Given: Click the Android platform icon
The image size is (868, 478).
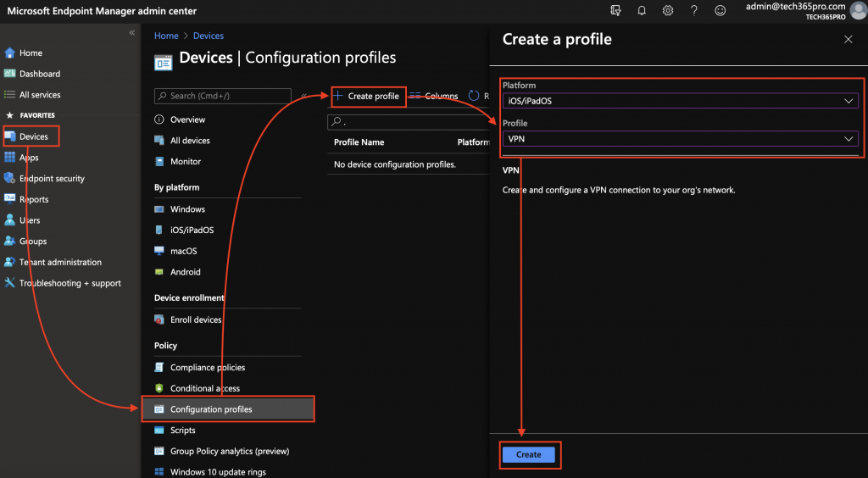Looking at the screenshot, I should click(159, 272).
